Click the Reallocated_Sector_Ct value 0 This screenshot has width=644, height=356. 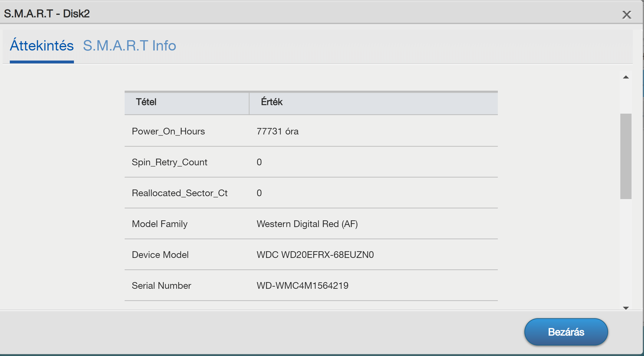259,193
